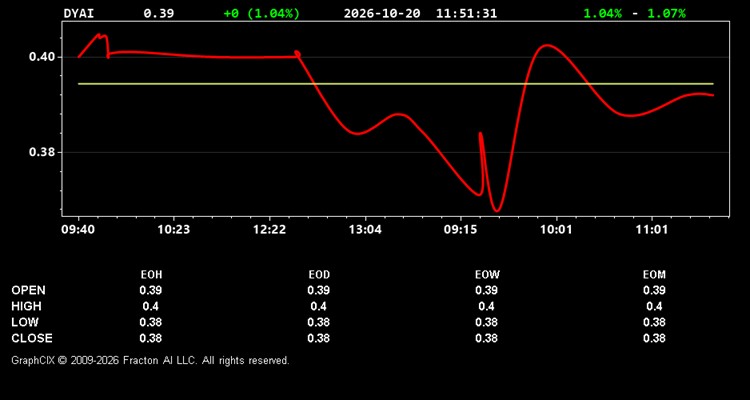Select the HIGH value under EOD
This screenshot has width=750, height=400.
pos(319,306)
